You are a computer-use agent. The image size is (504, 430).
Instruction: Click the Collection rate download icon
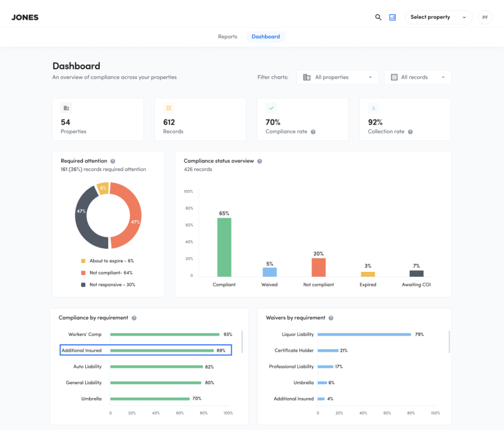coord(374,108)
